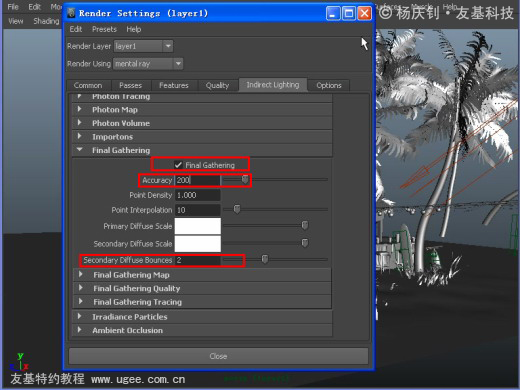Click the Secondary Diffuse Scale white swatch
Screen dimensions: 520x390
click(198, 244)
